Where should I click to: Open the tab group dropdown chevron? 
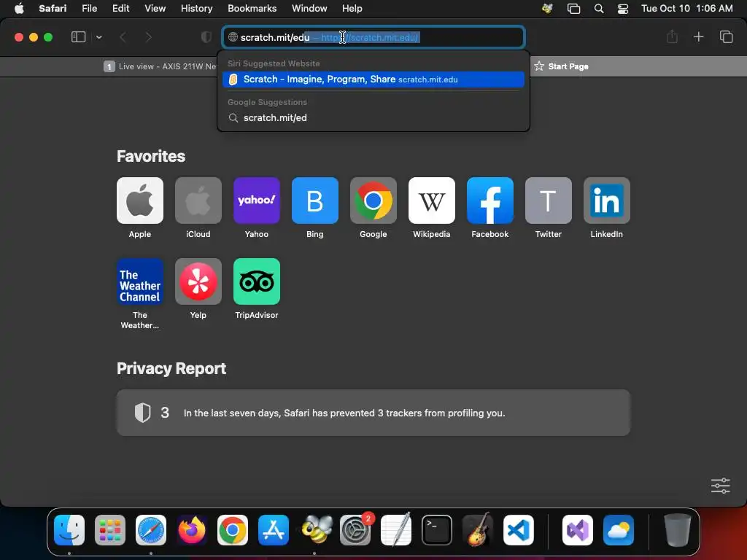coord(98,37)
